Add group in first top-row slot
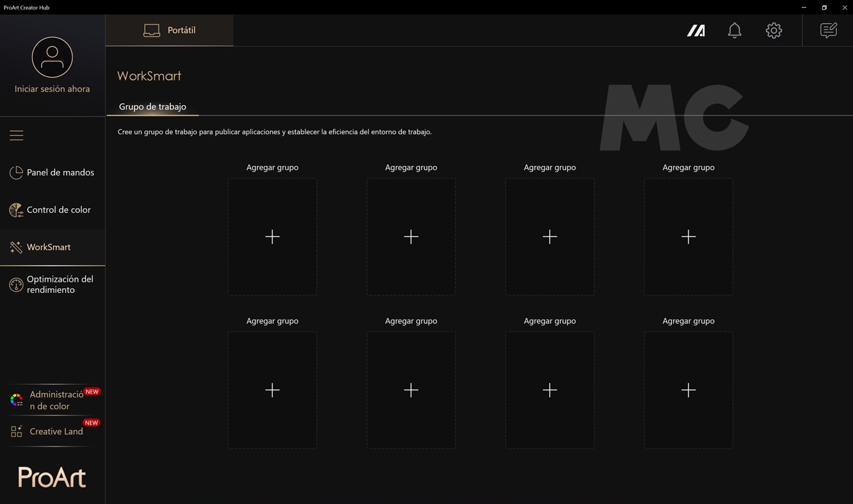 coord(272,237)
